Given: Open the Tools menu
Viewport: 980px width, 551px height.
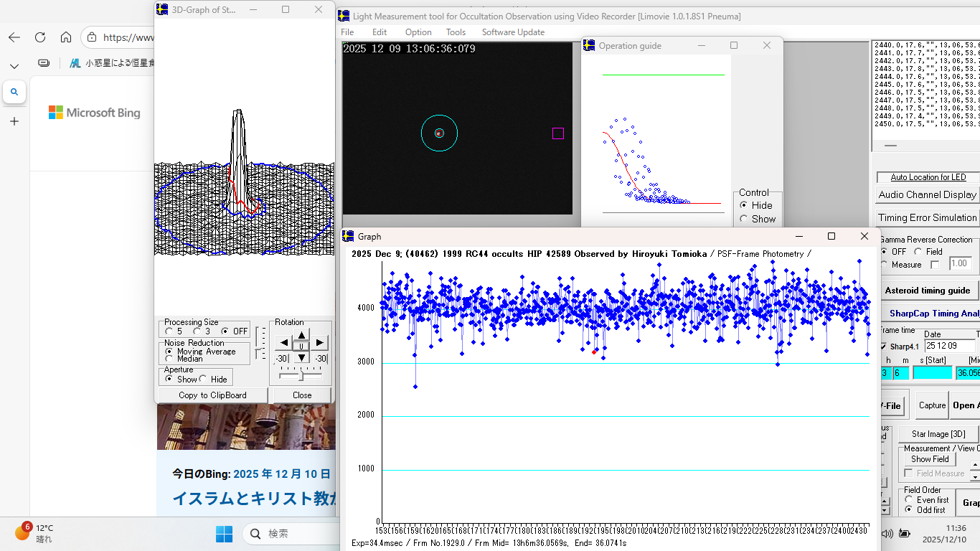Looking at the screenshot, I should (x=456, y=32).
